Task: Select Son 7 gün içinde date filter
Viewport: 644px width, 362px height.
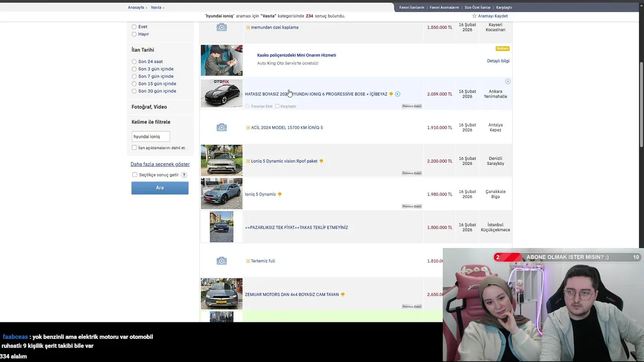Action: [x=134, y=76]
